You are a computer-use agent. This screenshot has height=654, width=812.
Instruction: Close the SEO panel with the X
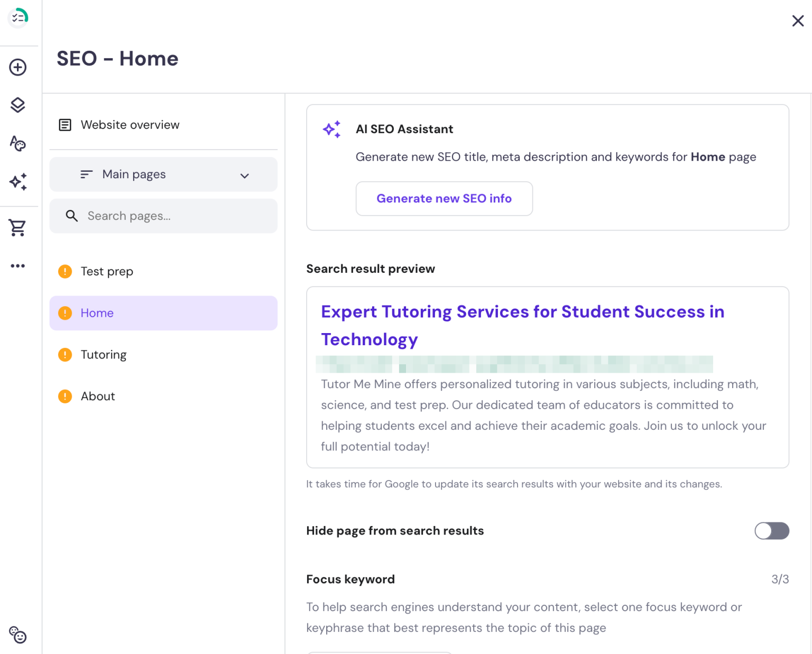coord(798,21)
